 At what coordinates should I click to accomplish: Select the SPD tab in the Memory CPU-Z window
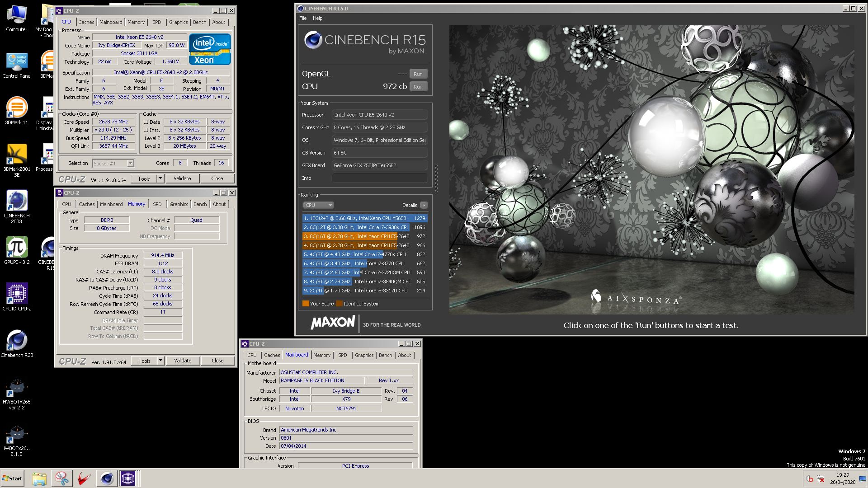point(157,204)
